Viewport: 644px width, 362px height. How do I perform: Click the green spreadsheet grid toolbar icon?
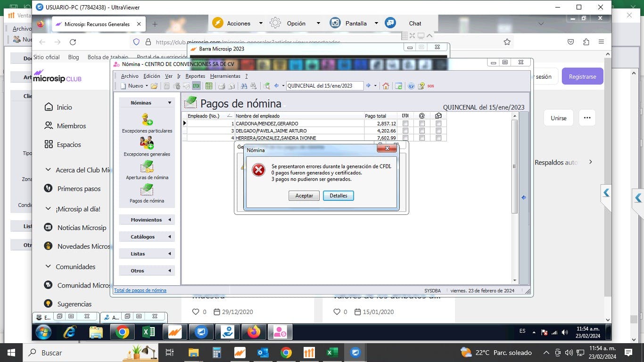click(209, 86)
